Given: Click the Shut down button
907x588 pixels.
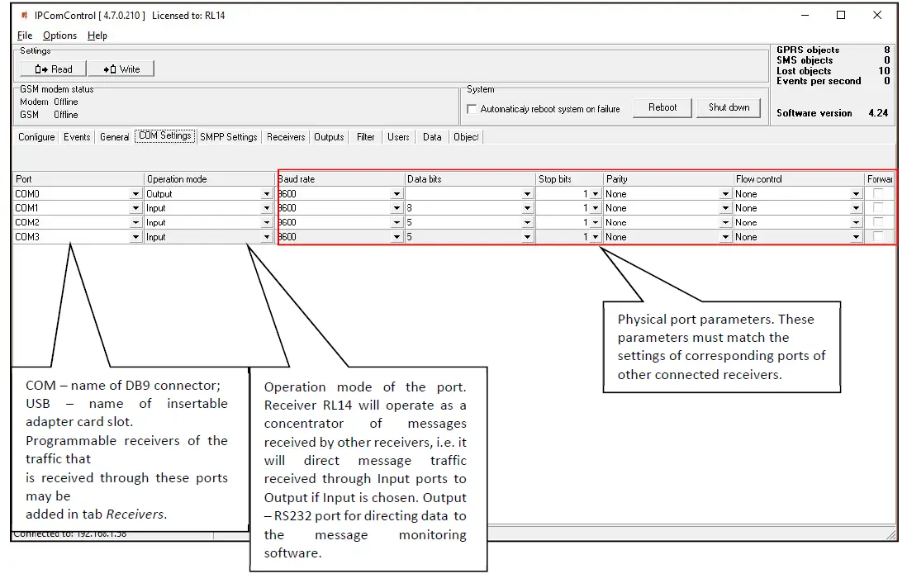Looking at the screenshot, I should coord(729,107).
